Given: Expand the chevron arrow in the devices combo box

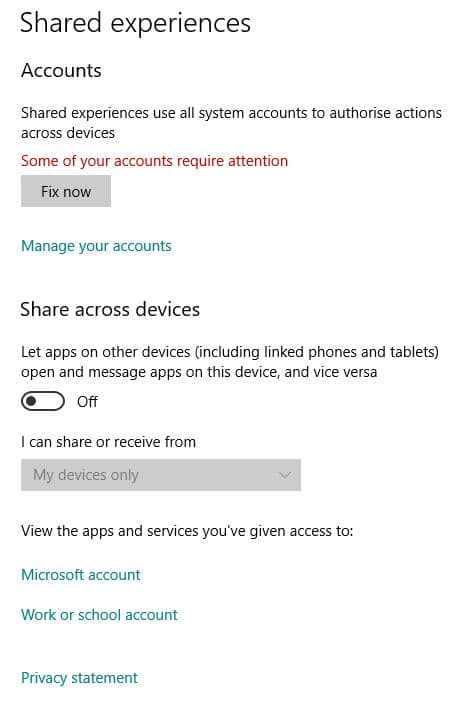Looking at the screenshot, I should tap(285, 475).
